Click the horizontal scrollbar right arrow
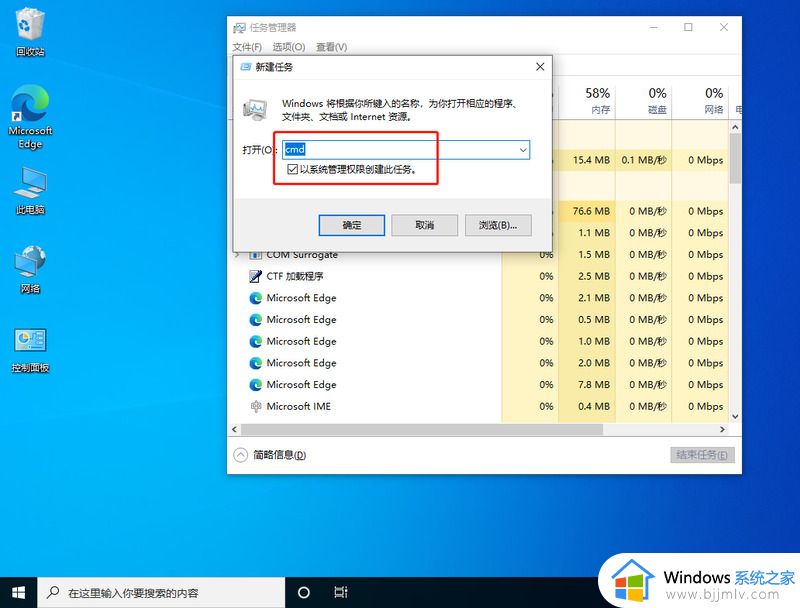 [x=722, y=429]
